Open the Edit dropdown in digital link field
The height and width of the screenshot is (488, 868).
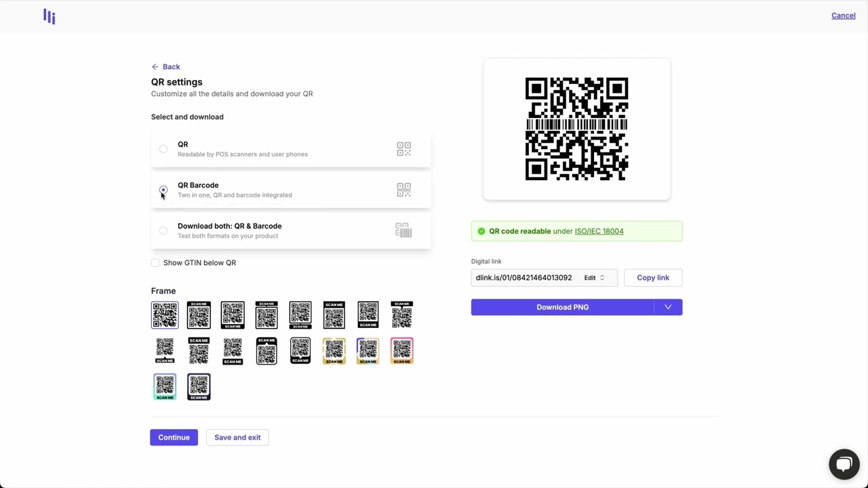pos(595,277)
